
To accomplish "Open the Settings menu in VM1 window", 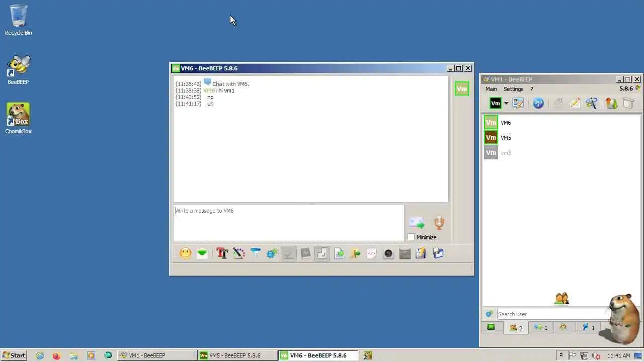I will click(514, 89).
